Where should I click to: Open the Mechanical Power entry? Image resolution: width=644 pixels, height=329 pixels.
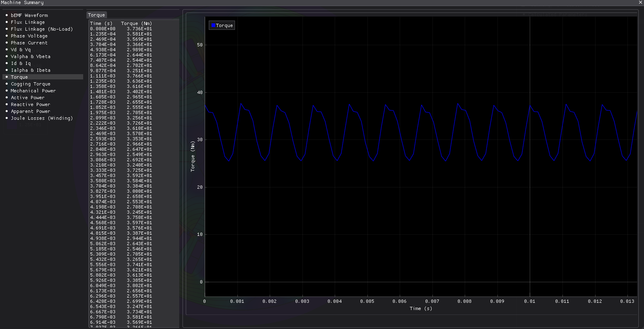33,91
